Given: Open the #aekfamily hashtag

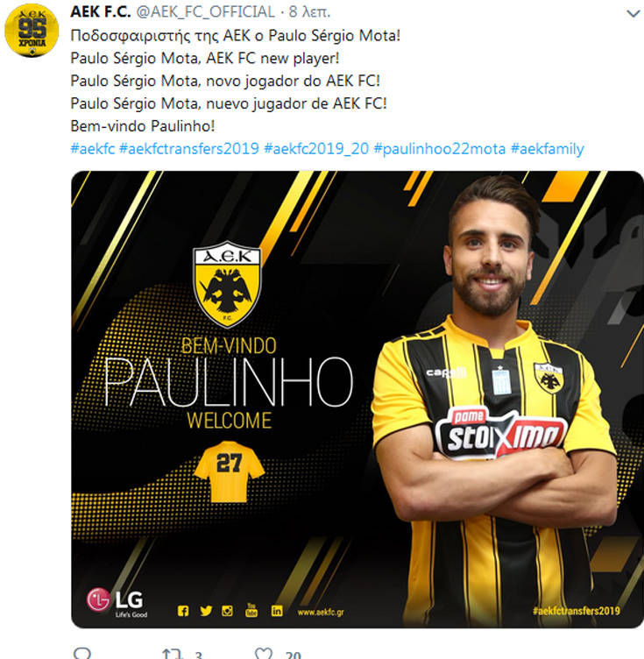Looking at the screenshot, I should click(547, 149).
